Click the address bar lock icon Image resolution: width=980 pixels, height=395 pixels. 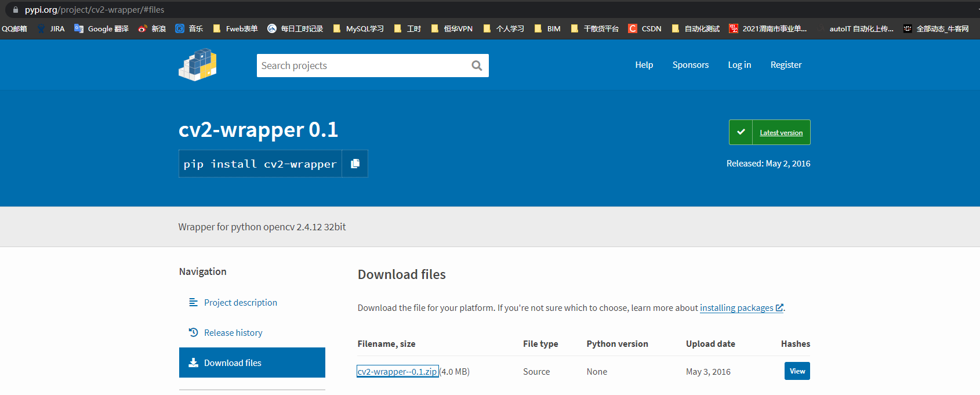[16, 10]
